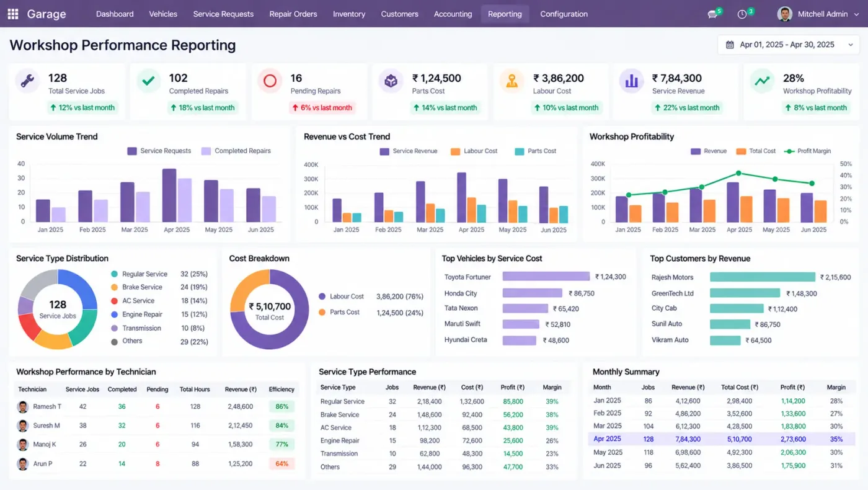Viewport: 868px width, 490px height.
Task: Open the chat messages icon
Action: coord(712,14)
